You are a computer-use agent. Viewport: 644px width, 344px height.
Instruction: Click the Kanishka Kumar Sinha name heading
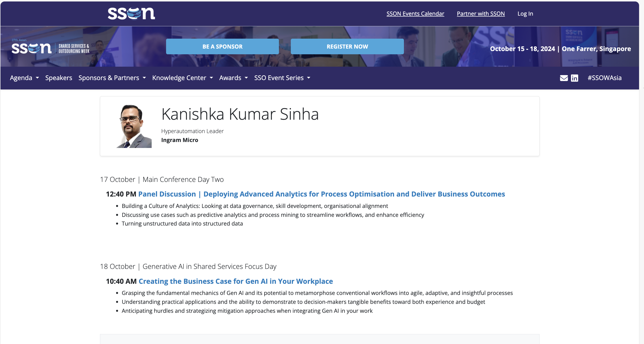[240, 114]
